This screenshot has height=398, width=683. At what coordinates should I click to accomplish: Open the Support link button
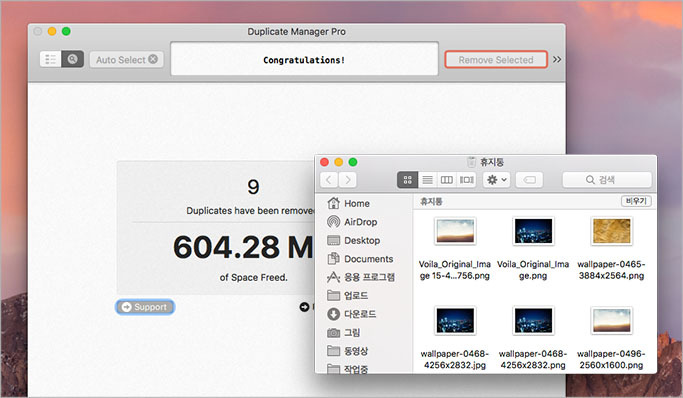point(145,307)
